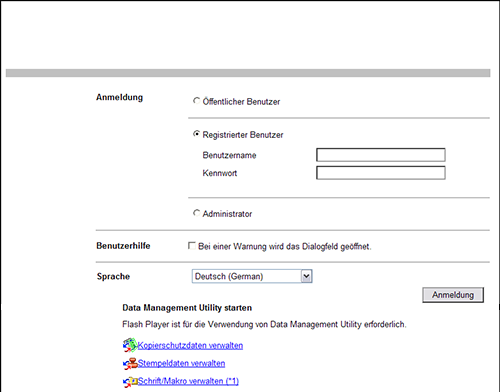Enable the warning dialog checkbox
The image size is (500, 392).
(192, 246)
